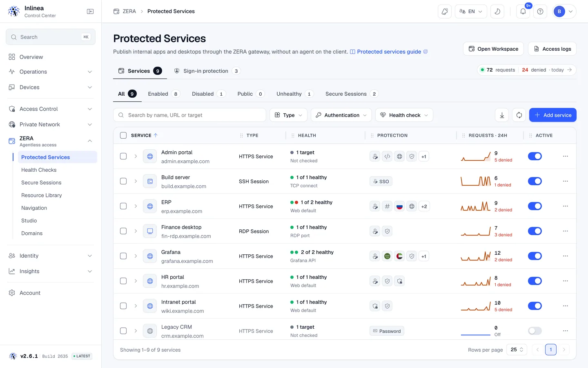Image resolution: width=588 pixels, height=368 pixels.
Task: Click the sidebar Search box
Action: click(x=51, y=37)
